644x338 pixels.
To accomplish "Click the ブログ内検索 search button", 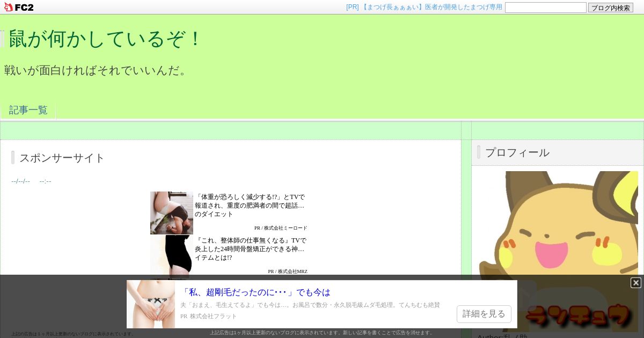I will [610, 8].
